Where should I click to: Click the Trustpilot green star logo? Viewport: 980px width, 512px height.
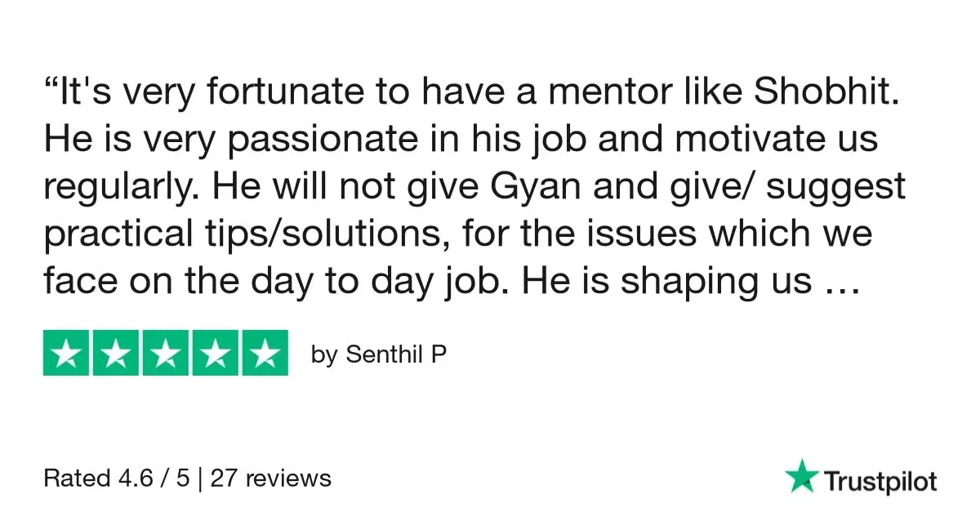802,476
